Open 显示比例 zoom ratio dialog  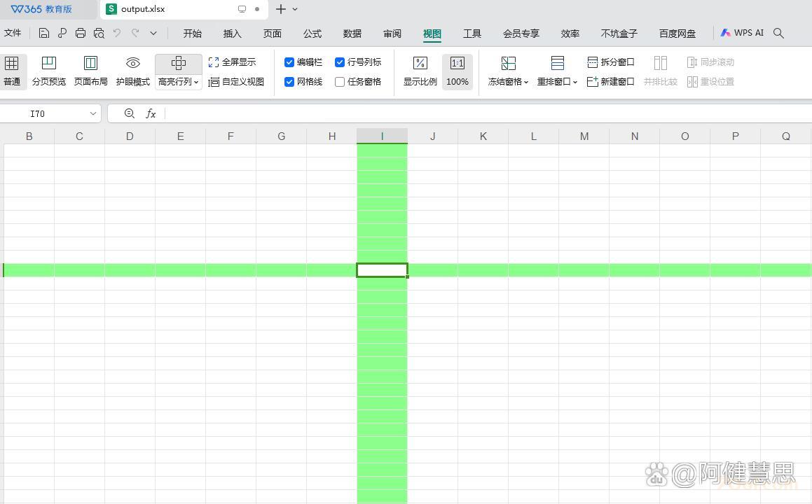coord(420,70)
